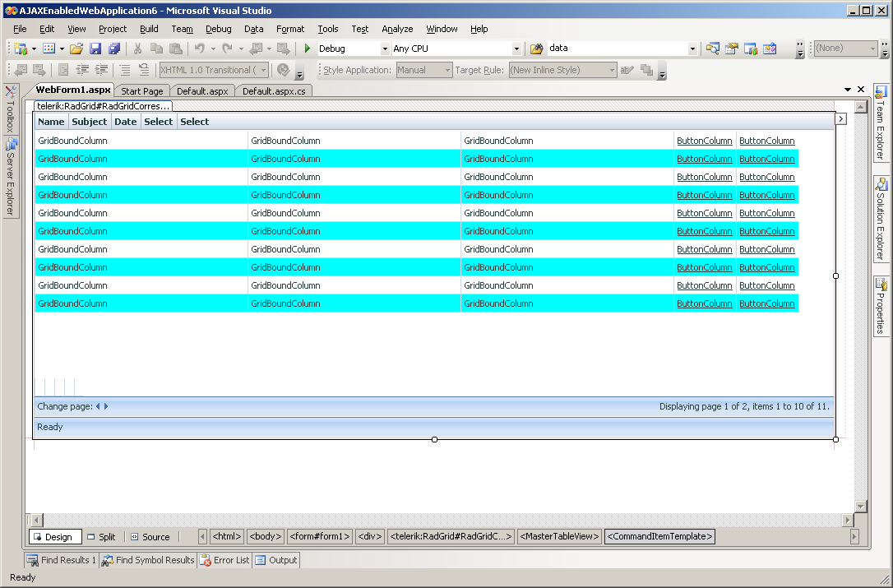Open the Debug configuration dropdown
This screenshot has height=588, width=893.
[385, 49]
